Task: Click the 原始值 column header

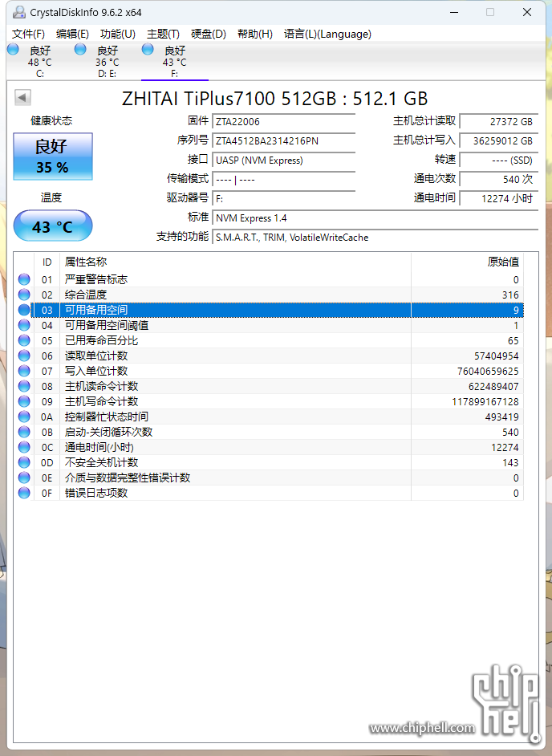Action: [x=467, y=262]
